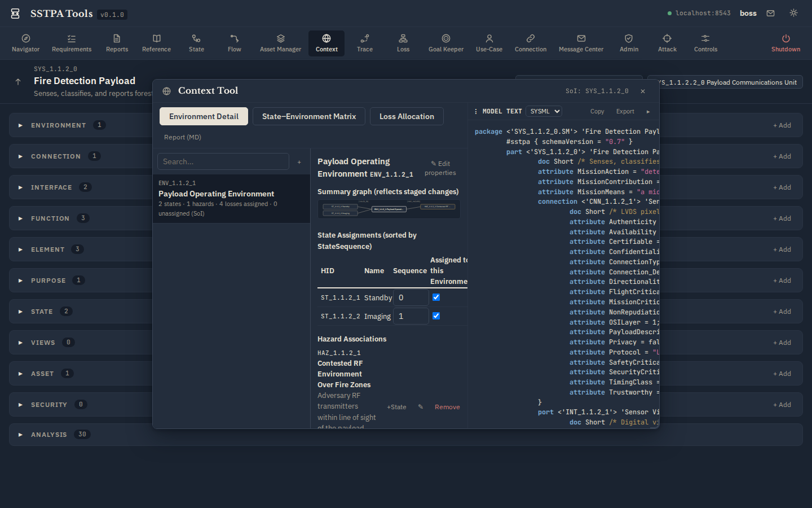
Task: Open the Admin tool
Action: [x=629, y=43]
